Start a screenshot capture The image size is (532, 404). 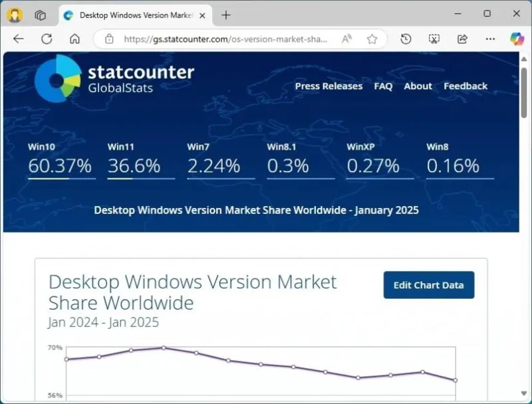pyautogui.click(x=434, y=39)
